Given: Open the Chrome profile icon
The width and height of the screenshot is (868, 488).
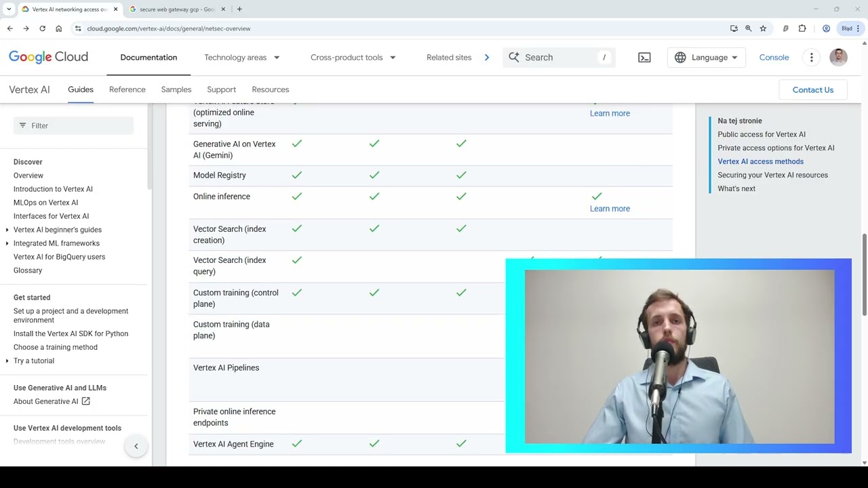Looking at the screenshot, I should (x=826, y=28).
